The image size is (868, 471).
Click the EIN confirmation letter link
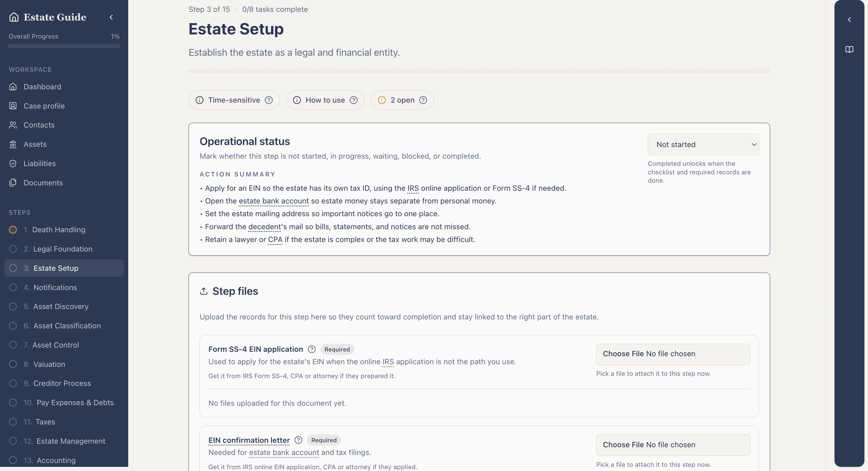pos(249,440)
